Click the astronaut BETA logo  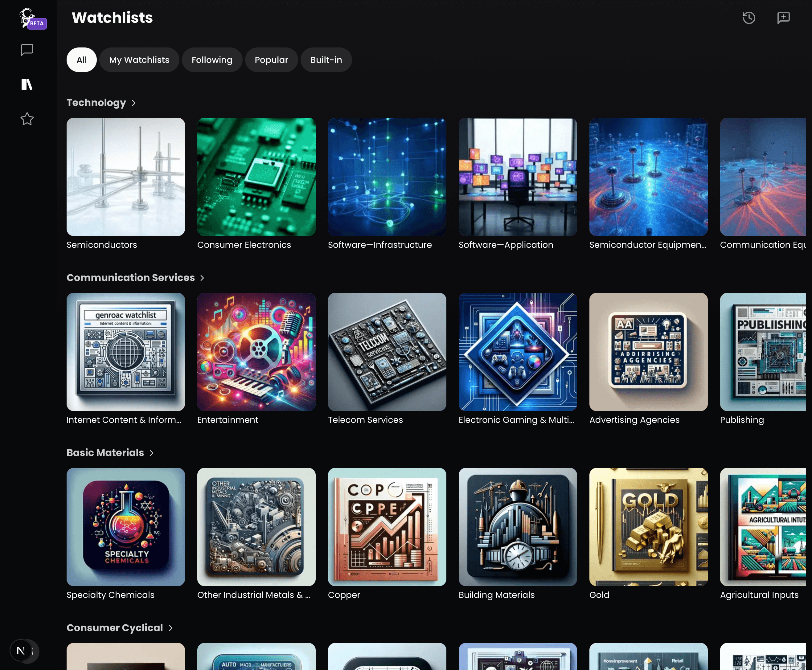coord(31,18)
